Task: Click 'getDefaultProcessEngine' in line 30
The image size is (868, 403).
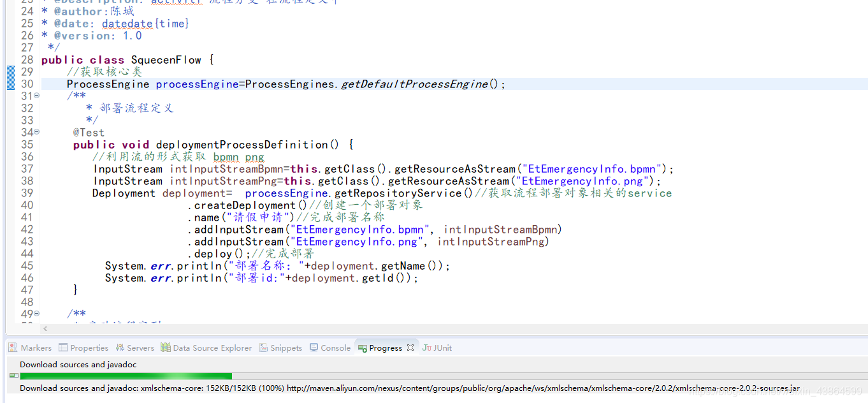Action: click(414, 84)
